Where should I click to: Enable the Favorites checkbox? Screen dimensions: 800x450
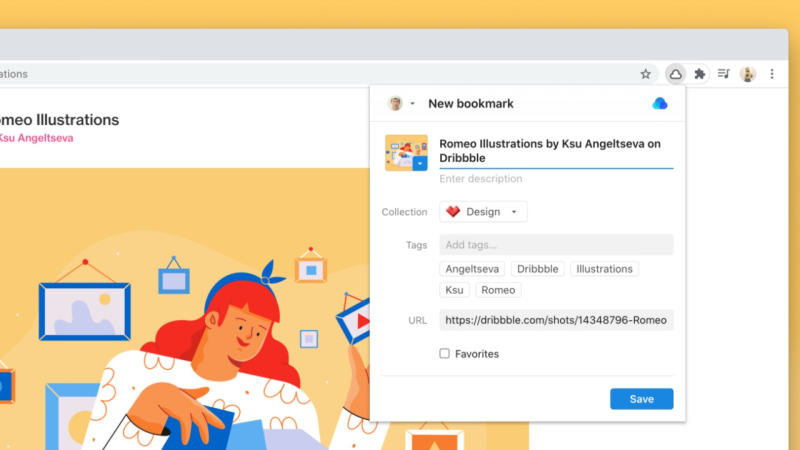click(x=444, y=354)
